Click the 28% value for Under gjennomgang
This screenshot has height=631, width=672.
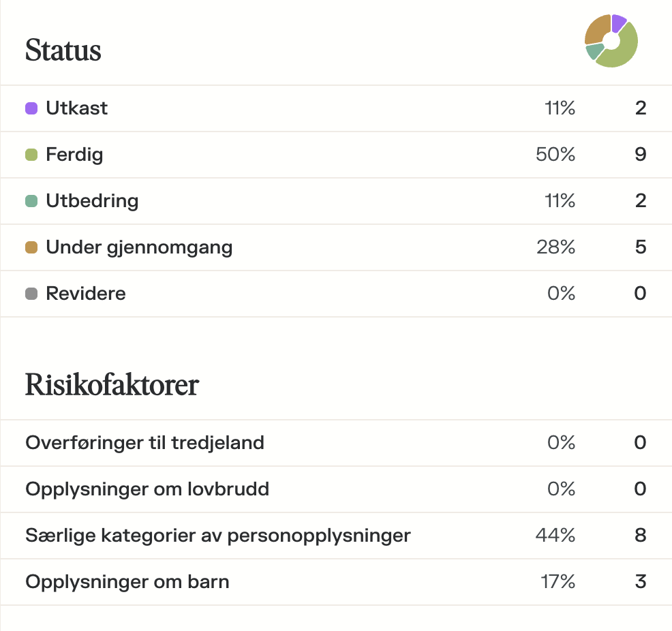click(556, 247)
